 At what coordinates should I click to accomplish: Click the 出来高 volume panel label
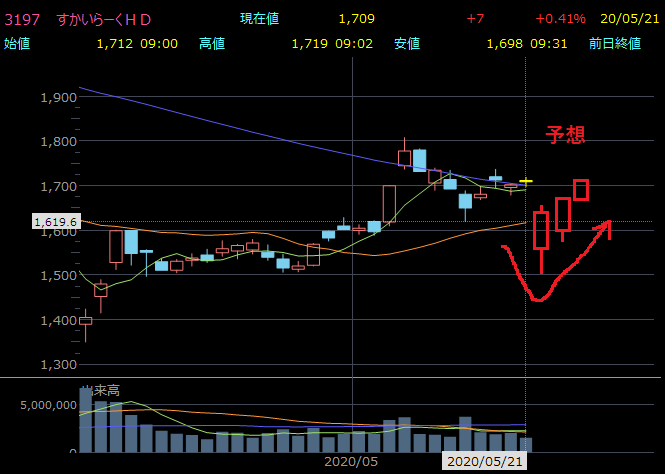[x=100, y=389]
